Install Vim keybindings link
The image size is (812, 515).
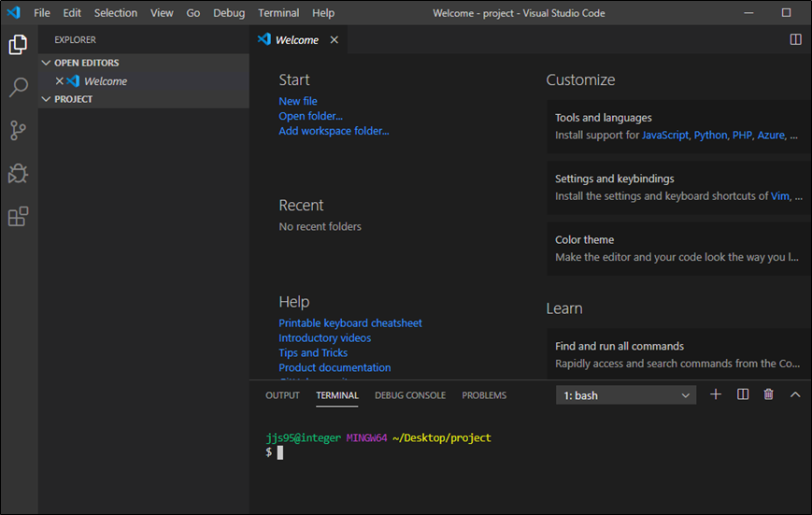pos(780,196)
